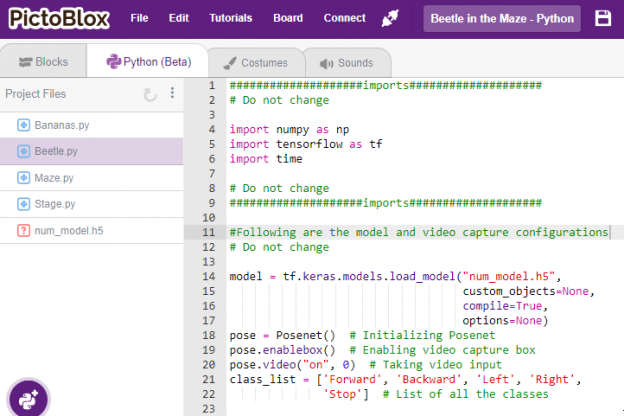Open the File menu
This screenshot has width=624, height=416.
tap(139, 18)
